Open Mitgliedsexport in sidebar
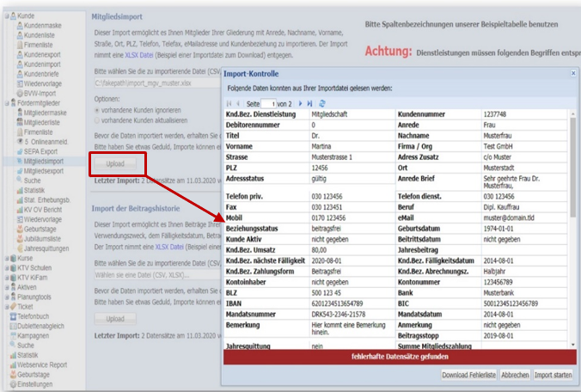581x392 pixels. click(x=40, y=171)
